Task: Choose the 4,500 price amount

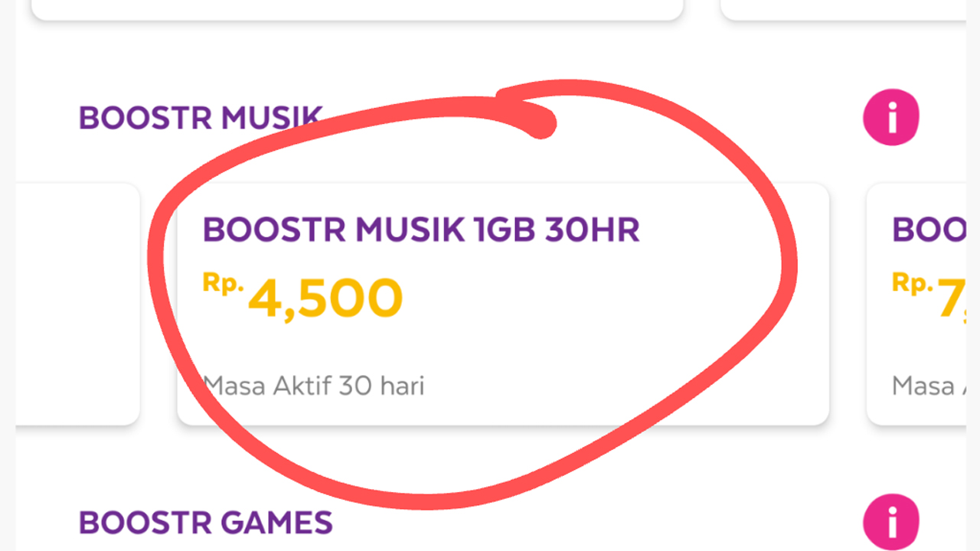Action: (x=325, y=299)
